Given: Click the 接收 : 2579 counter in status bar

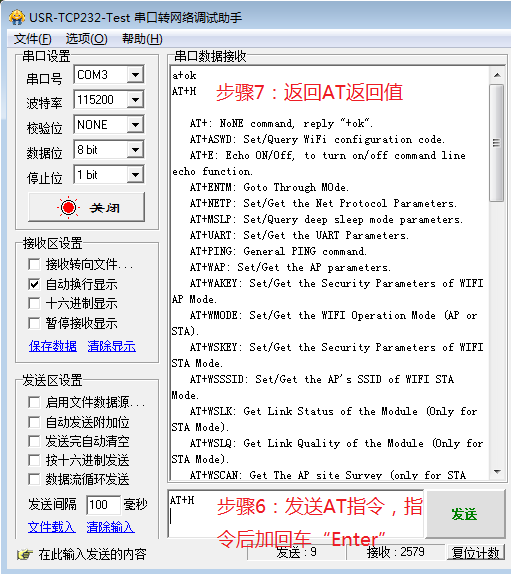Looking at the screenshot, I should coord(396,552).
